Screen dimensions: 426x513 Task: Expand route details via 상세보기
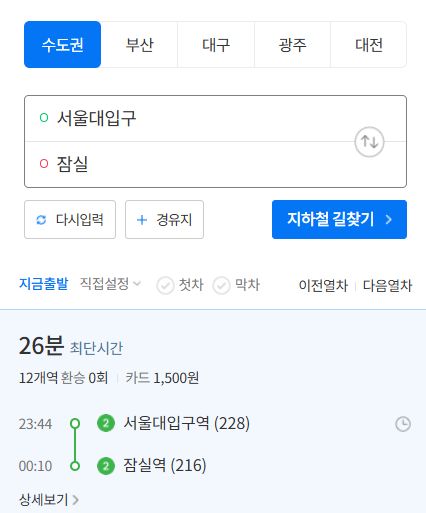49,499
